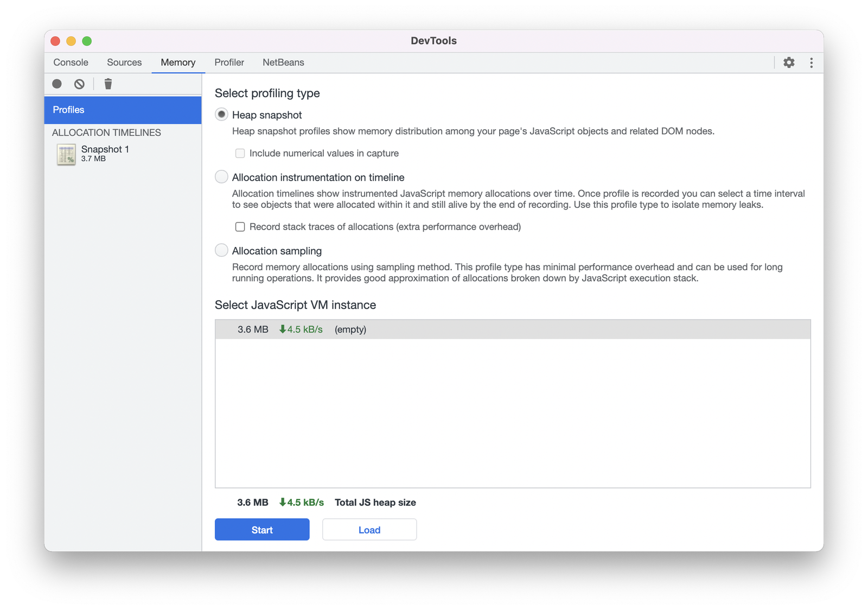Select the (empty) VM instance row
This screenshot has height=610, width=868.
[x=513, y=329]
